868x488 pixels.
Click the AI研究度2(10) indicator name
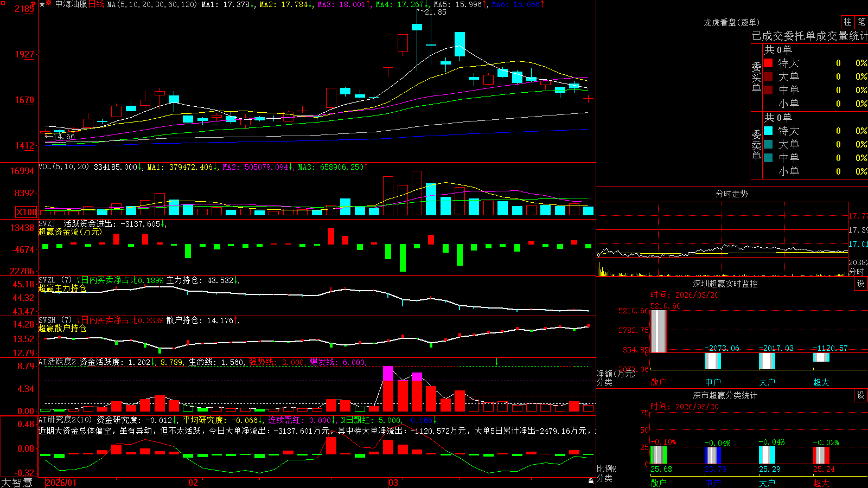[x=66, y=420]
